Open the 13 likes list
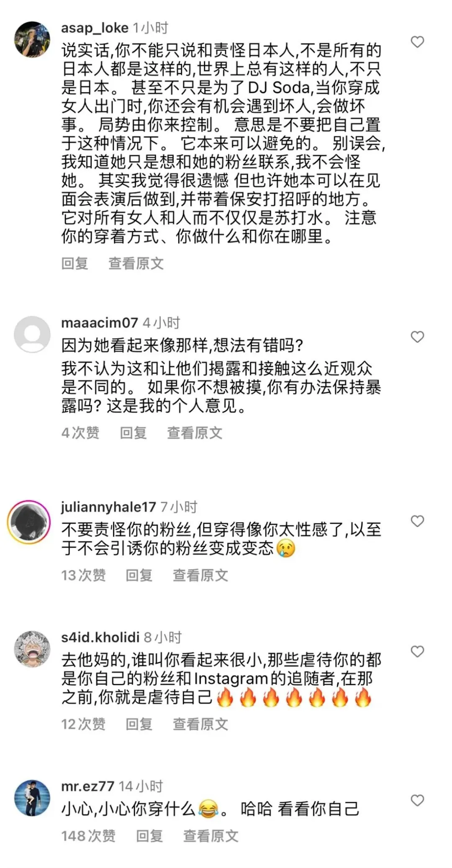 [83, 575]
